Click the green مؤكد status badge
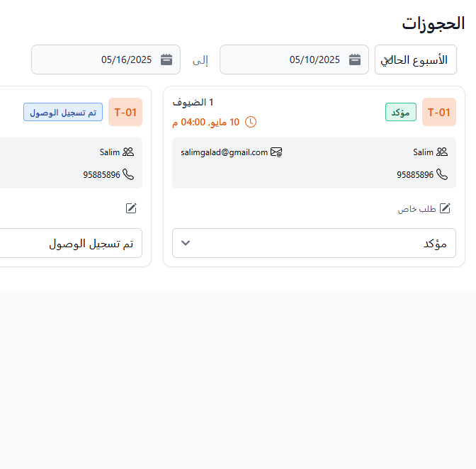The height and width of the screenshot is (469, 476). (x=401, y=112)
